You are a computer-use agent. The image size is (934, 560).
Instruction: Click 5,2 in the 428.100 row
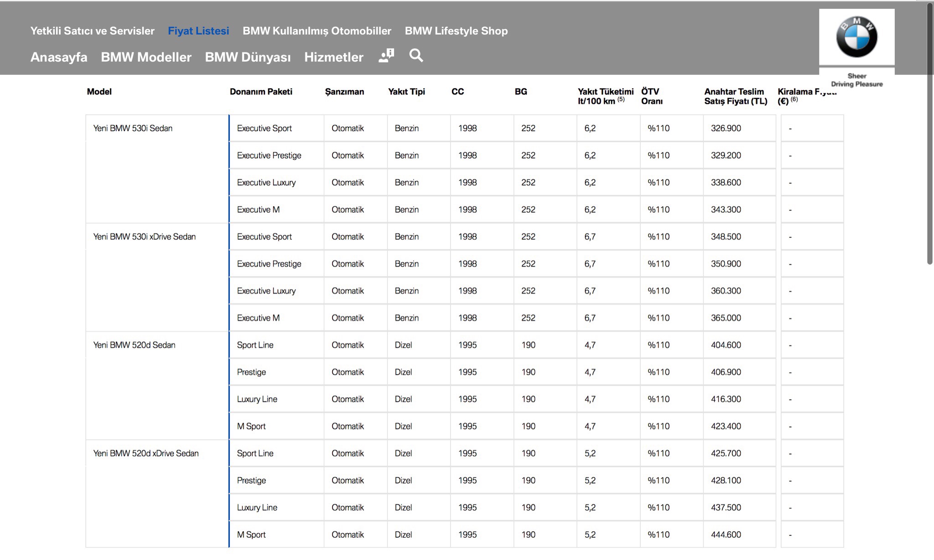[590, 480]
